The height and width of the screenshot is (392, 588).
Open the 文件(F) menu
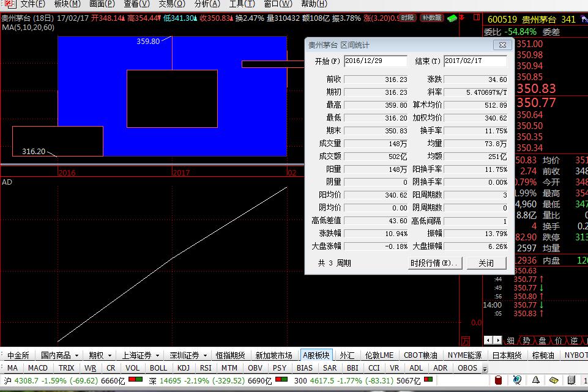32,4
